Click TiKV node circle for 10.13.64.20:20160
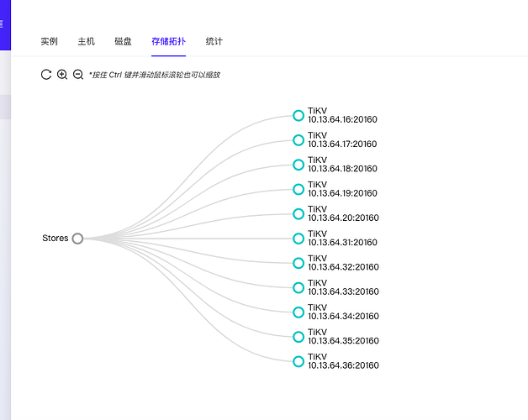 (x=298, y=213)
